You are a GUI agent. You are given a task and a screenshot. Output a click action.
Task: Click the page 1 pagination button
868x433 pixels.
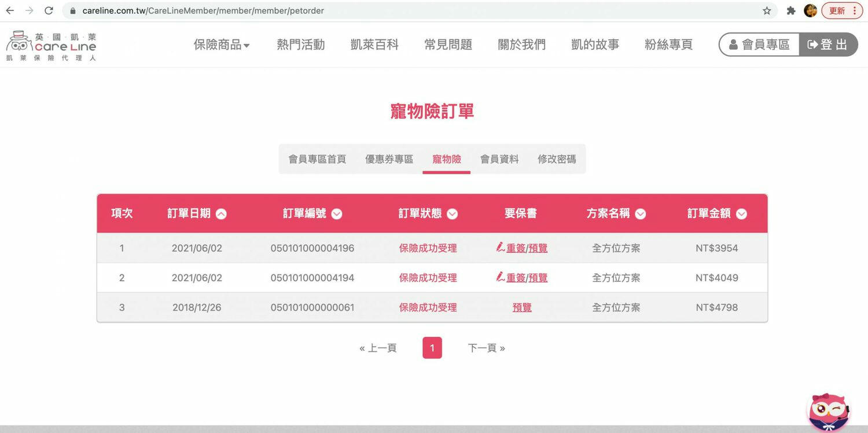click(432, 347)
